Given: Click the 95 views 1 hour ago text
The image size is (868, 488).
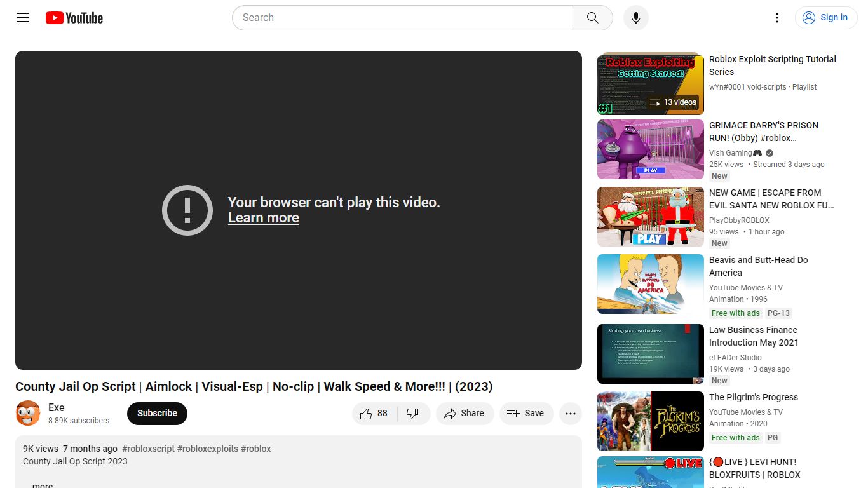Looking at the screenshot, I should click(x=747, y=232).
